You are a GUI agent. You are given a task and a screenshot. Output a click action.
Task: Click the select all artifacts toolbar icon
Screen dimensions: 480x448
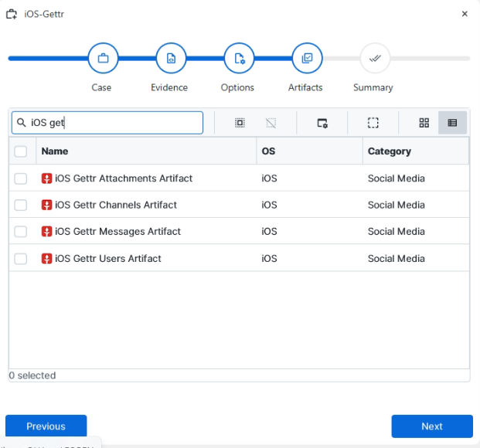pyautogui.click(x=240, y=123)
